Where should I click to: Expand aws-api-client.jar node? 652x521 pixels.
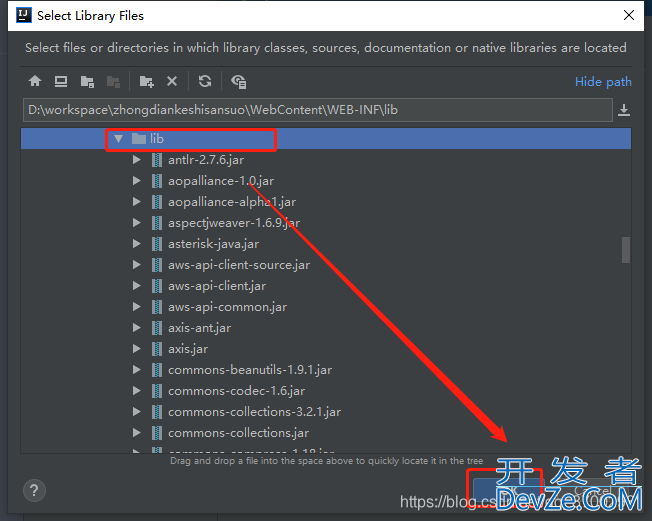136,286
